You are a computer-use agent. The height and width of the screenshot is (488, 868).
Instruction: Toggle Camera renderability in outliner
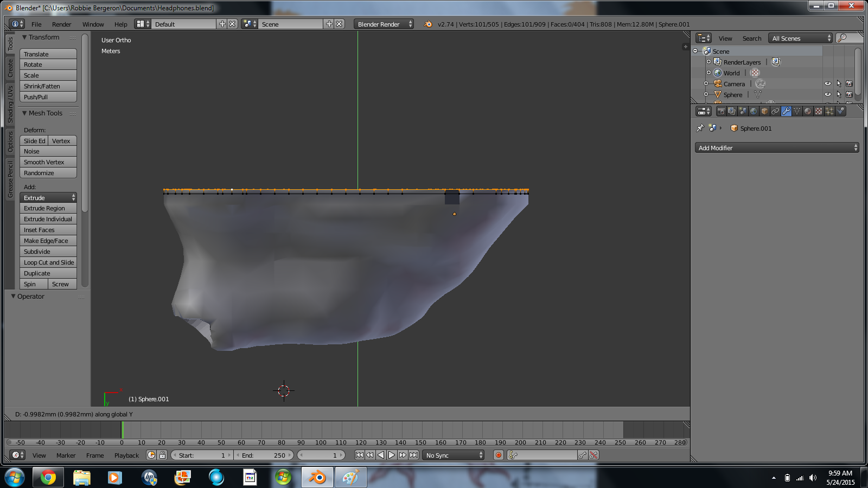tap(850, 84)
